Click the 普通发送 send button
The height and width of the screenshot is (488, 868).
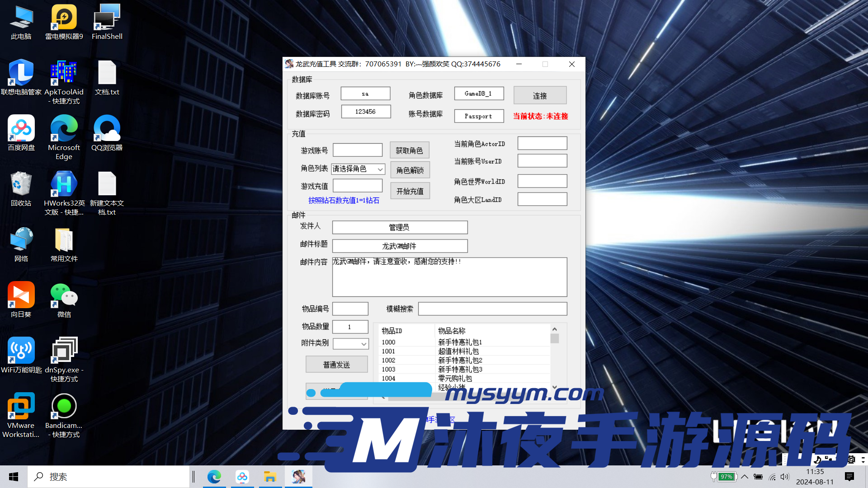336,365
